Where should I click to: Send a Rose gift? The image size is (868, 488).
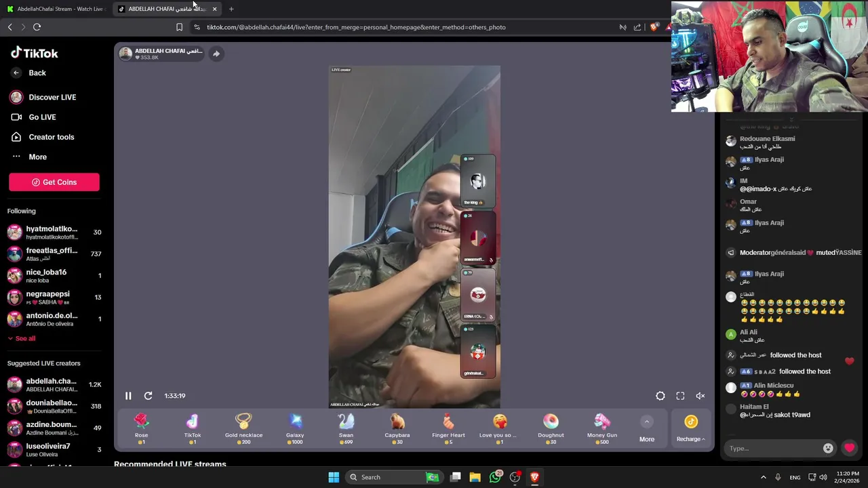pyautogui.click(x=141, y=429)
